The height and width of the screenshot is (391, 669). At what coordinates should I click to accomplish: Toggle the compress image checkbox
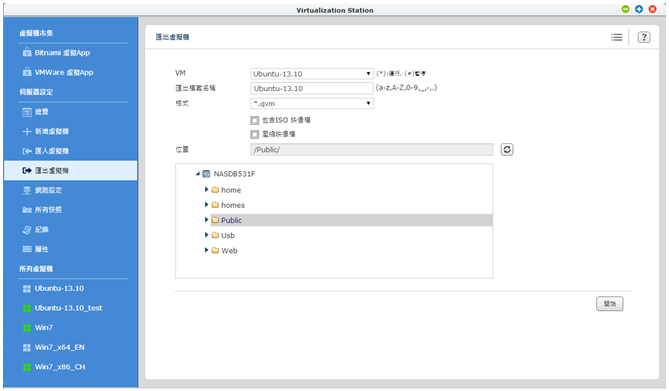pyautogui.click(x=255, y=134)
